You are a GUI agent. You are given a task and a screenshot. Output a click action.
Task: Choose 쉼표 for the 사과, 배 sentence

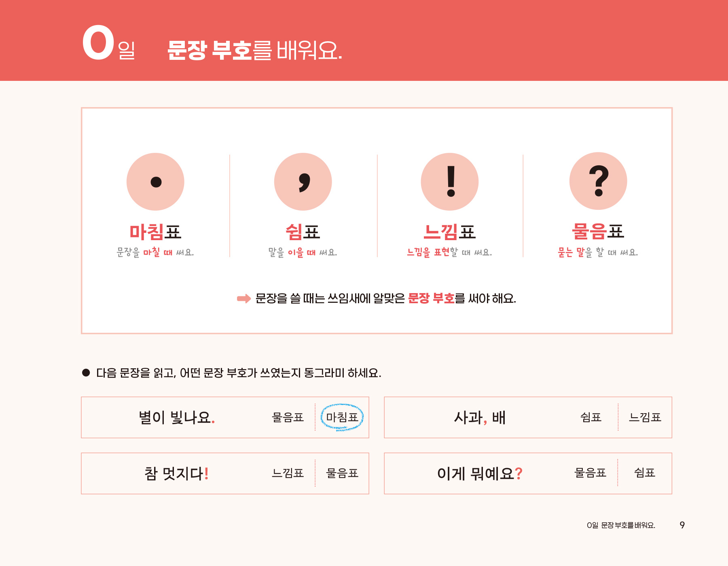click(590, 417)
